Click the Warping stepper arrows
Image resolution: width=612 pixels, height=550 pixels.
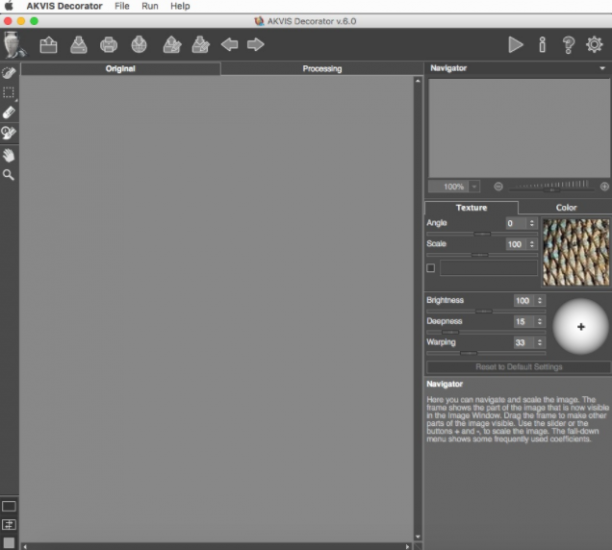540,343
